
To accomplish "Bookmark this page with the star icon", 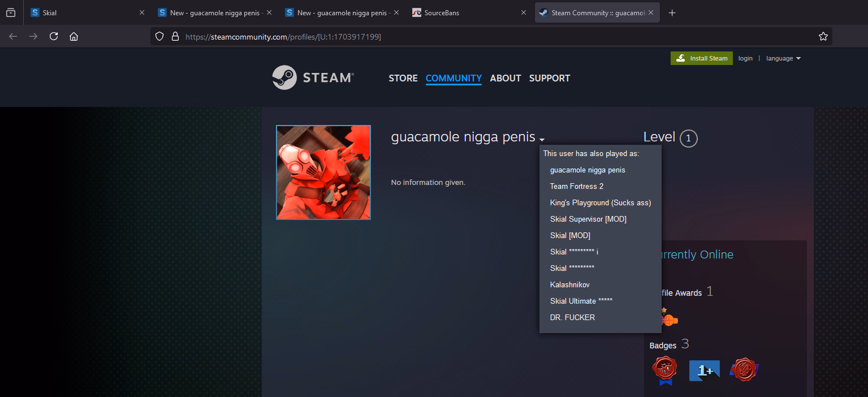I will [823, 36].
